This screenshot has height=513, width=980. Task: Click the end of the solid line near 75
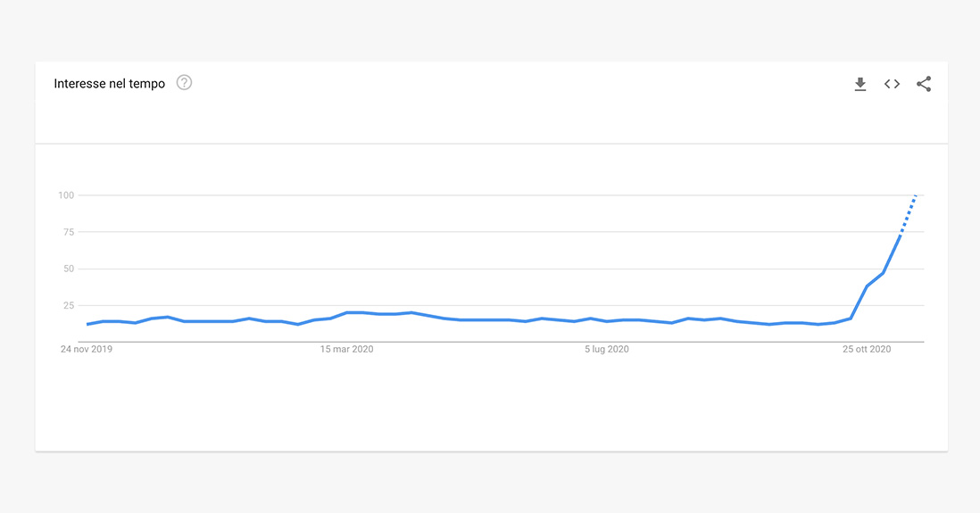(x=900, y=236)
